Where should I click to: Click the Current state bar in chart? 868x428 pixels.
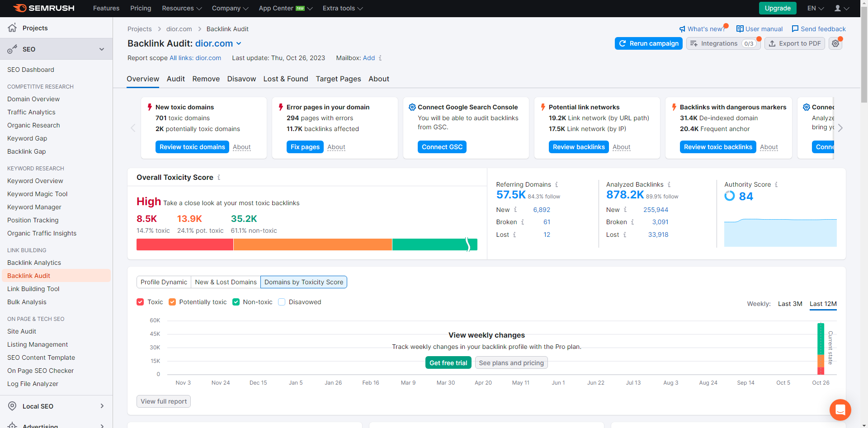coord(821,348)
